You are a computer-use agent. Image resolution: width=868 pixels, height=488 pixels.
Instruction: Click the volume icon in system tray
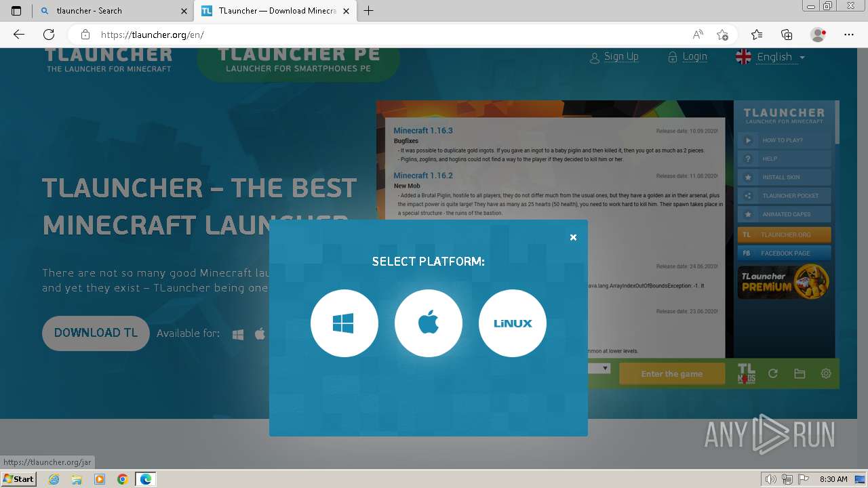tap(771, 479)
